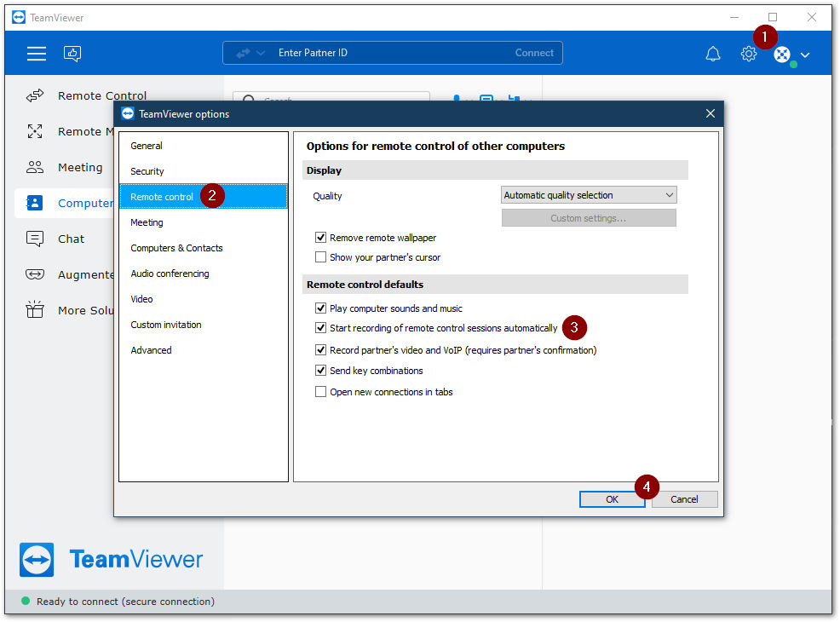
Task: Open the Augmented Reality sidebar icon
Action: [35, 275]
